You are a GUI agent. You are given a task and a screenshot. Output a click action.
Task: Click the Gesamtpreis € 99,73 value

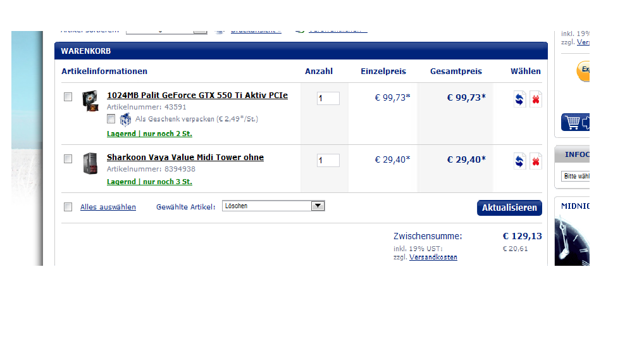[466, 98]
